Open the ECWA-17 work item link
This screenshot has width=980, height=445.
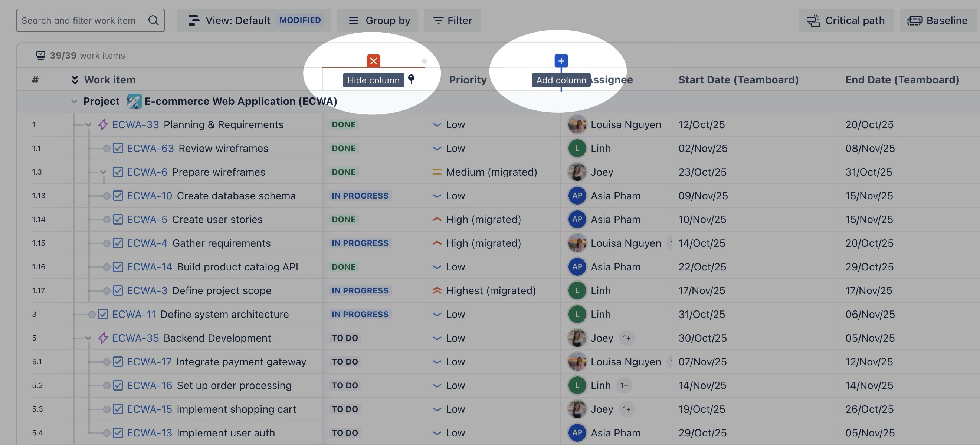pos(149,362)
